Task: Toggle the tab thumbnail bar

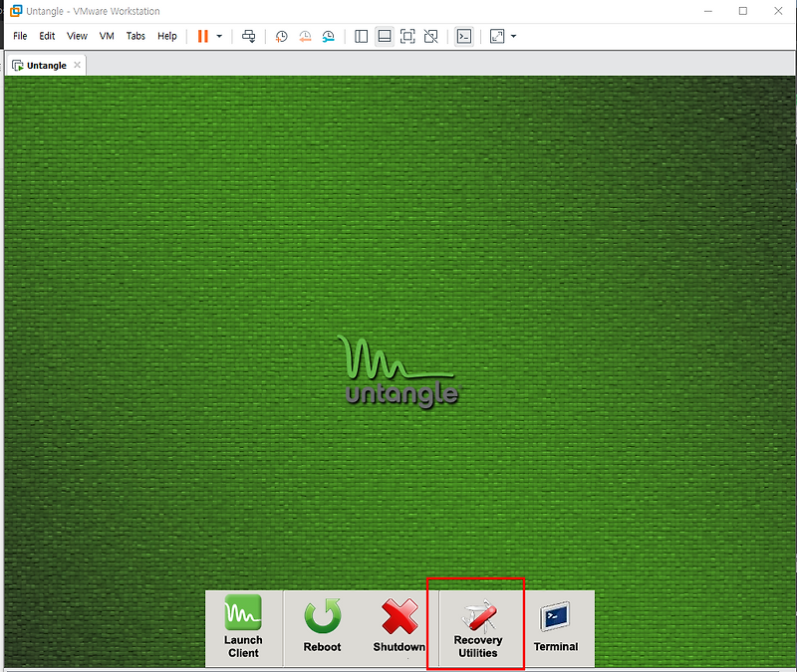Action: point(385,36)
